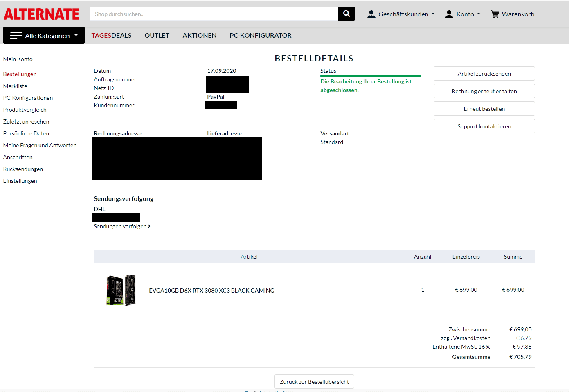Click PayPal payment method text
Viewport: 569px width, 392px height.
pyautogui.click(x=216, y=97)
